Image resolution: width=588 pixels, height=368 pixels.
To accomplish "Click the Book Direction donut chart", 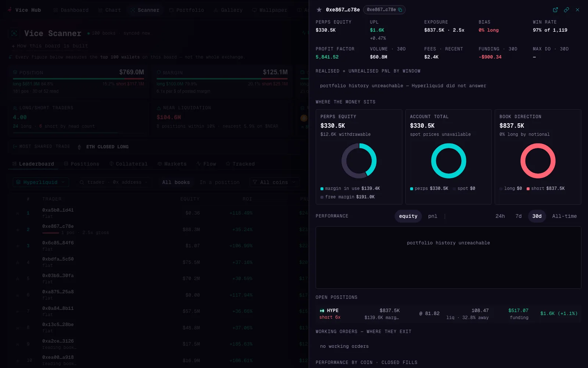I will [x=538, y=161].
